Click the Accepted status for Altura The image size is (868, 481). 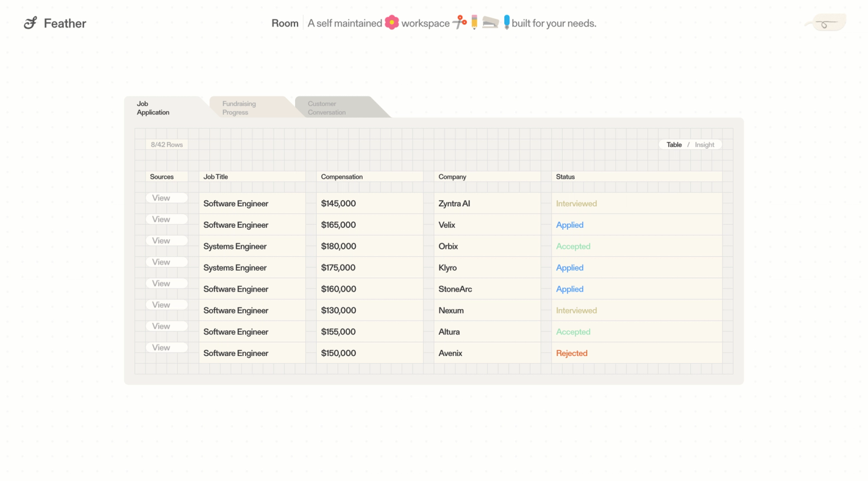click(x=573, y=332)
